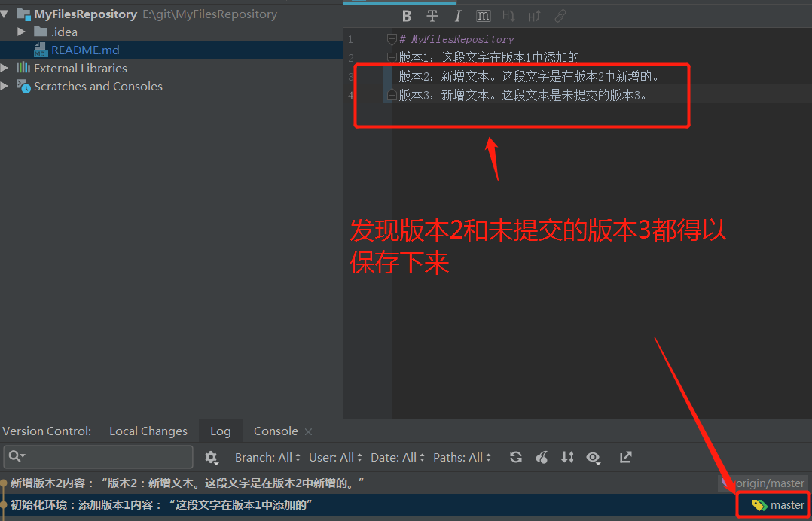Open the IntelliSort icon in the Log toolbar
This screenshot has height=521, width=812.
point(542,457)
